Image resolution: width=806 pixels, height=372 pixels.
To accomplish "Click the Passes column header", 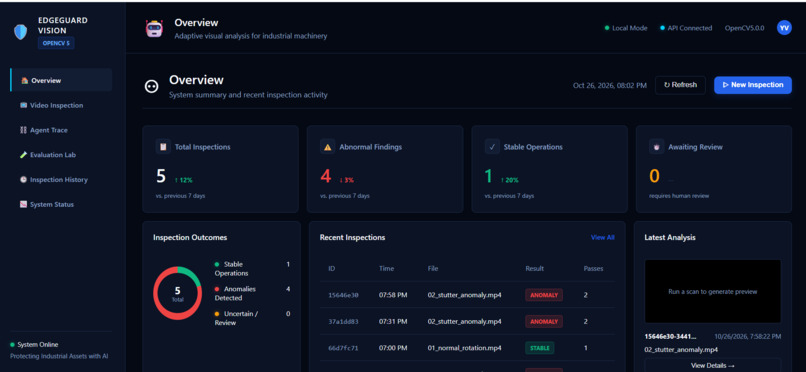I will tap(593, 269).
